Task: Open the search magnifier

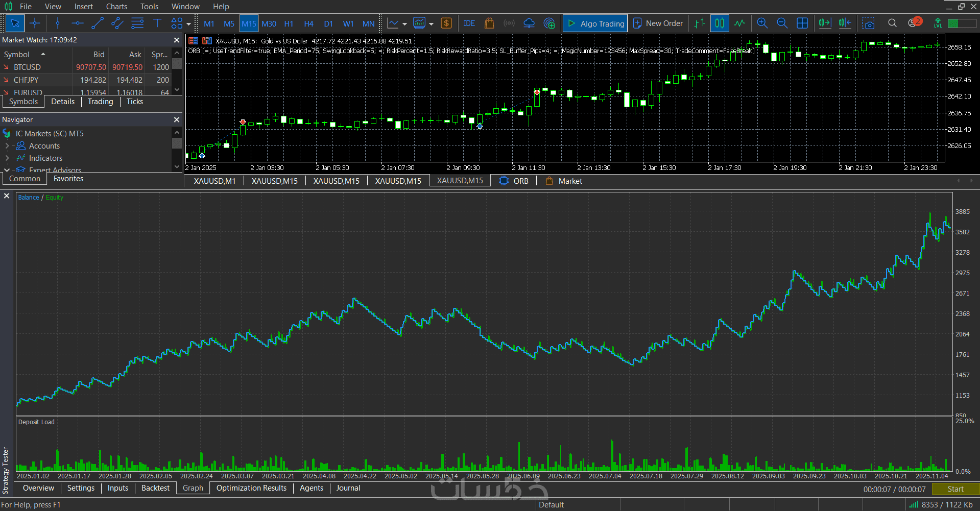Action: (x=892, y=23)
